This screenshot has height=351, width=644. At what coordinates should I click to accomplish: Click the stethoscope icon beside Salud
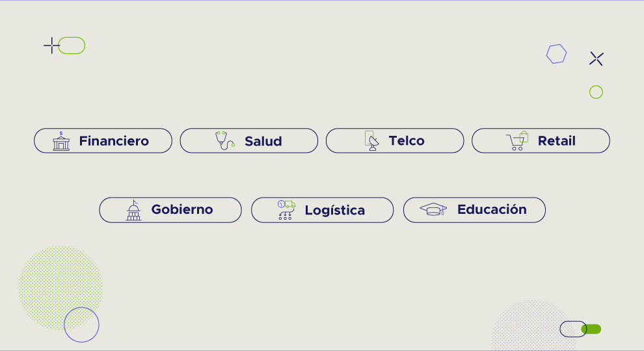coord(225,141)
